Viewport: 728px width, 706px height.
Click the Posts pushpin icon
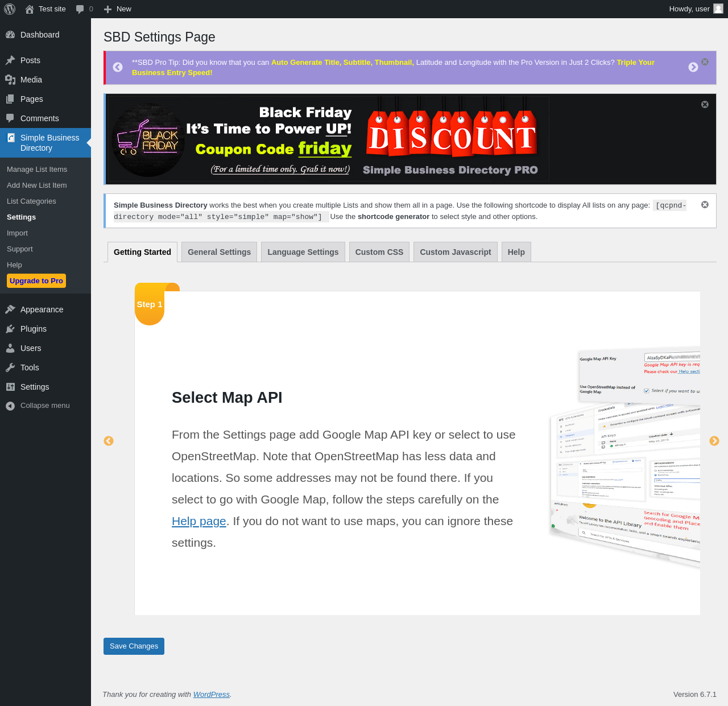tap(10, 60)
